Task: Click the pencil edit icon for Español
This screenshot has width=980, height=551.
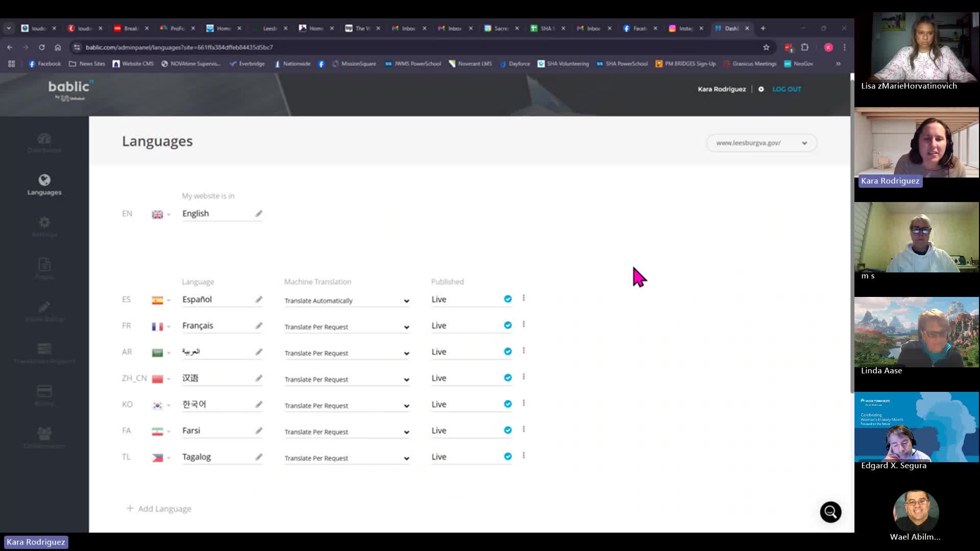Action: click(259, 300)
